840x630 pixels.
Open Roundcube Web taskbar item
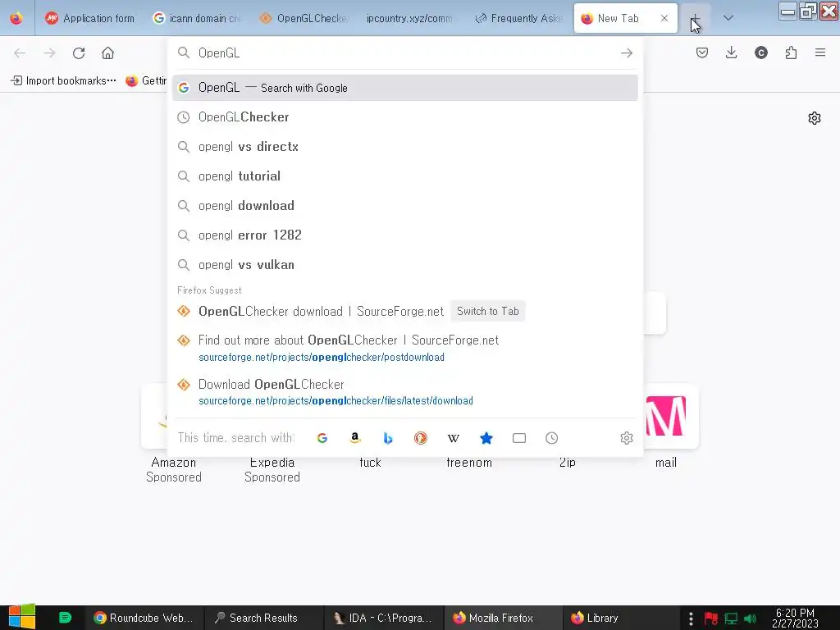[x=144, y=618]
